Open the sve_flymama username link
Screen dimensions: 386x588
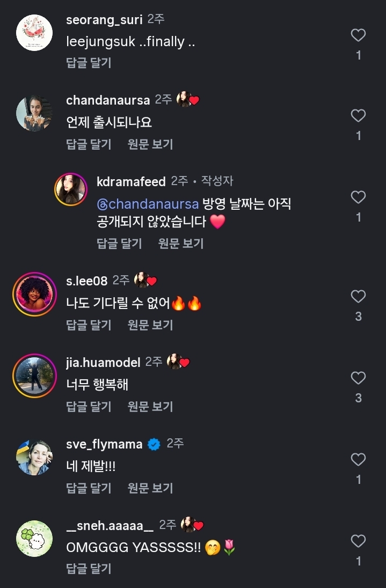click(104, 444)
